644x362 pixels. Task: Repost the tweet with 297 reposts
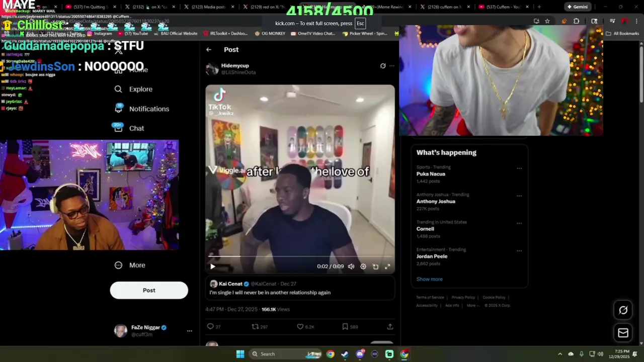[260, 327]
